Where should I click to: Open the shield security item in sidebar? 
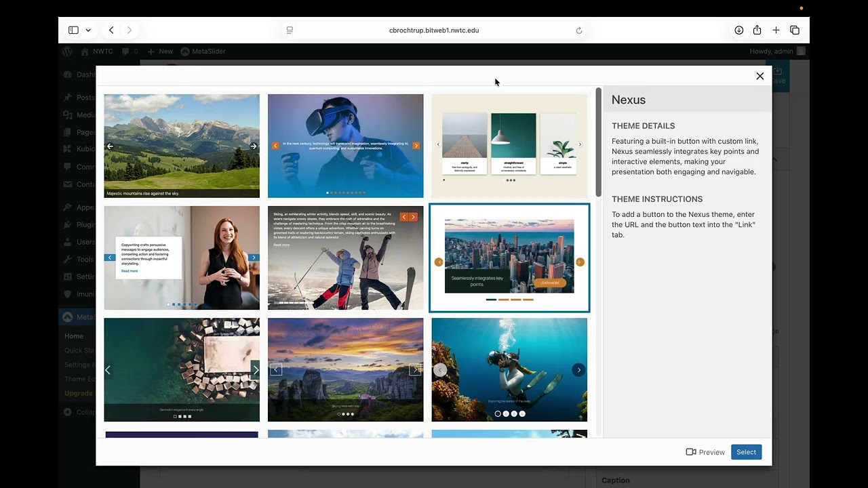pos(77,294)
